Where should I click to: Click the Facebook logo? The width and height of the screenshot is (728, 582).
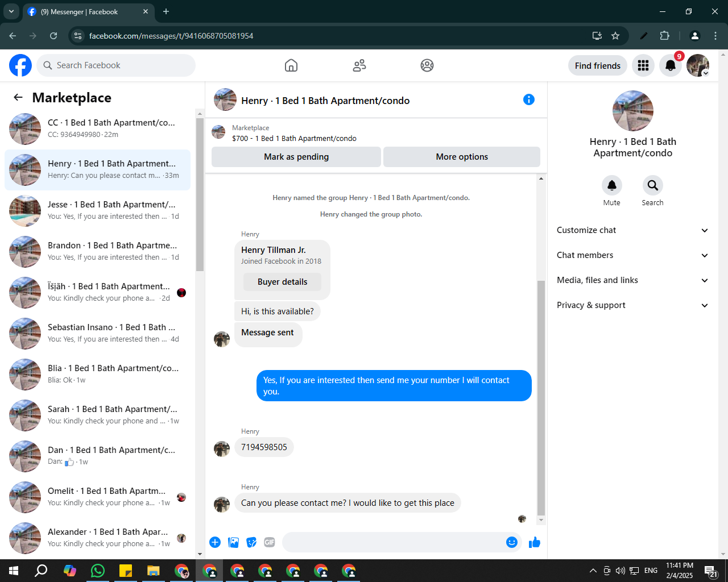coord(20,65)
